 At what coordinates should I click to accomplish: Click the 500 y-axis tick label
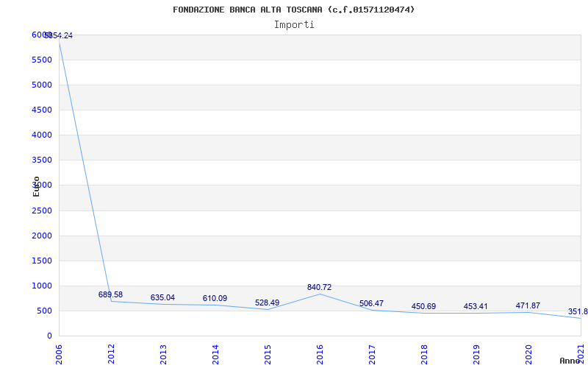44,311
